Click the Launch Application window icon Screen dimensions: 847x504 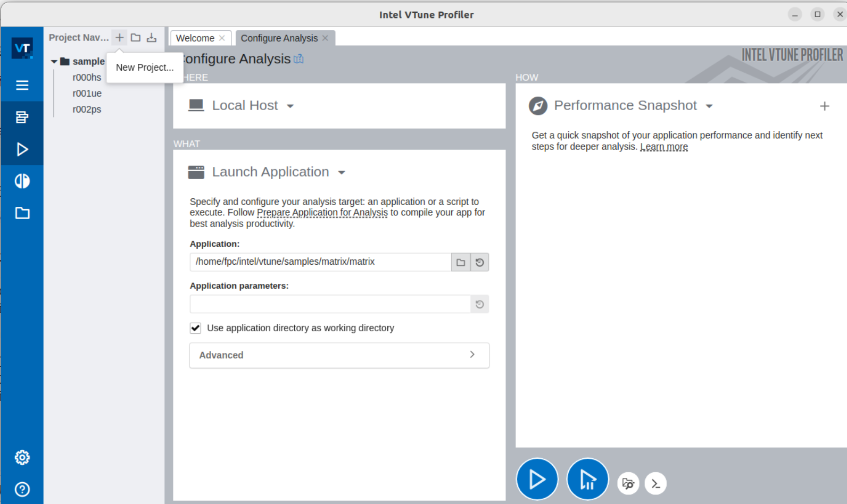click(196, 172)
